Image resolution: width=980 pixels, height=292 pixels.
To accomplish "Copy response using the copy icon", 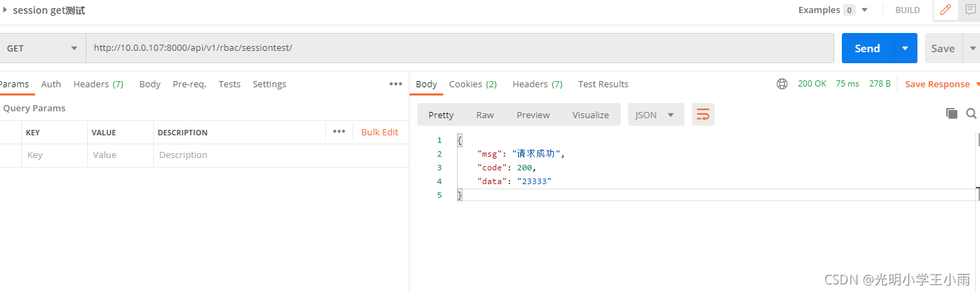I will [x=952, y=113].
